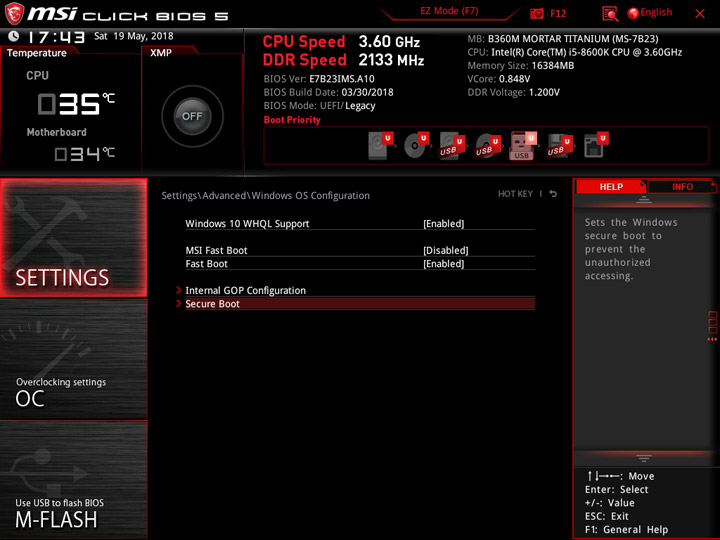Select the Windows 10 WHQL Support row label
This screenshot has height=540, width=720.
pos(247,224)
